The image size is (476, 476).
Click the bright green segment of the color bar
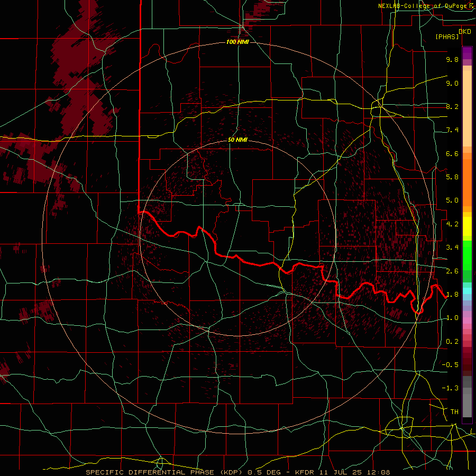(467, 255)
